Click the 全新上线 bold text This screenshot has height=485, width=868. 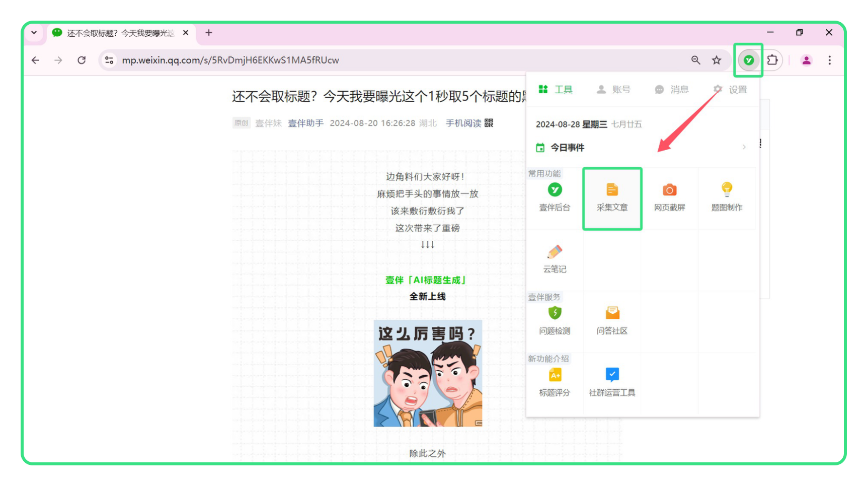[x=427, y=296]
